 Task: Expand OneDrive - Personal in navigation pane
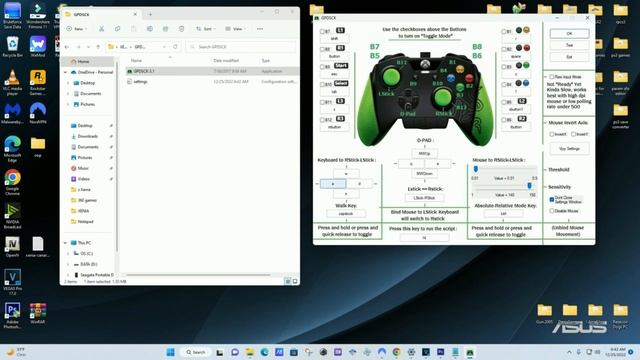pos(66,72)
